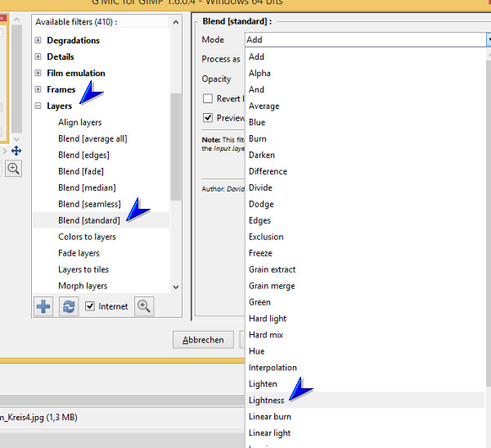Click the blue plus add-filter icon
This screenshot has width=491, height=448.
[x=43, y=306]
